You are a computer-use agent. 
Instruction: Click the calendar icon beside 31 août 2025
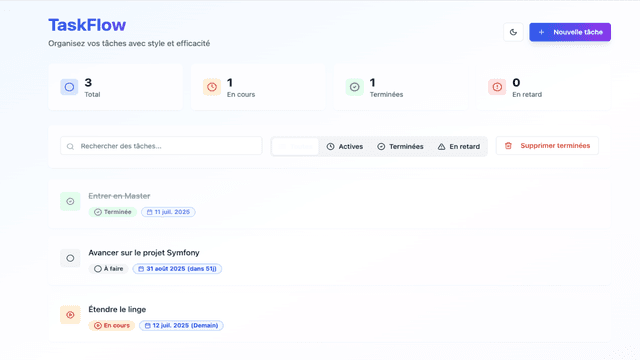[141, 269]
